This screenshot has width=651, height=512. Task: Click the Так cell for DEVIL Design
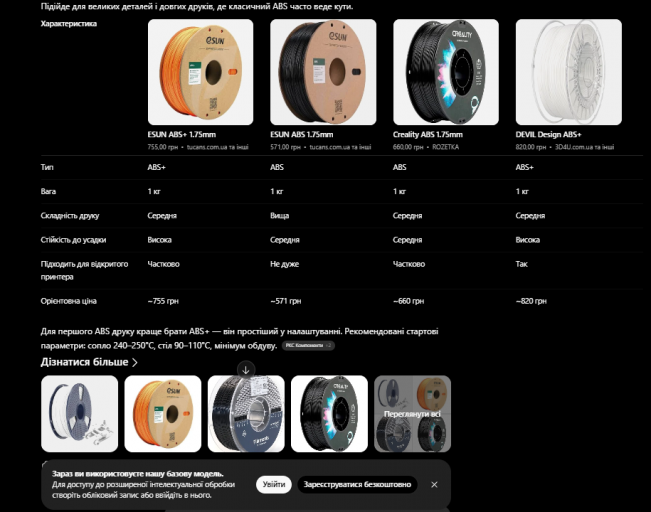[x=521, y=264]
